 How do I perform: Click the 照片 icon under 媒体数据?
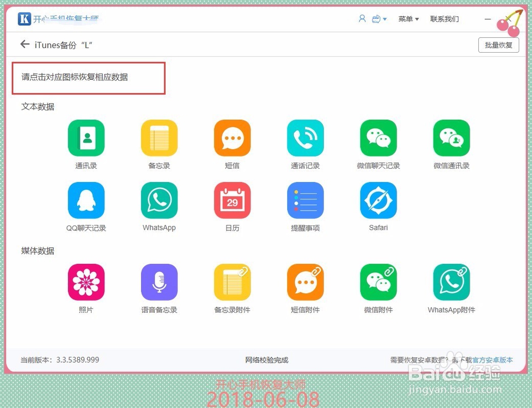(x=86, y=281)
